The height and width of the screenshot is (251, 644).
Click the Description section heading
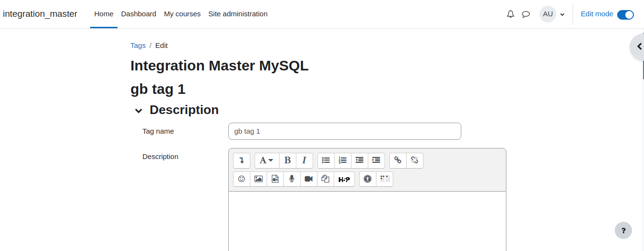184,110
